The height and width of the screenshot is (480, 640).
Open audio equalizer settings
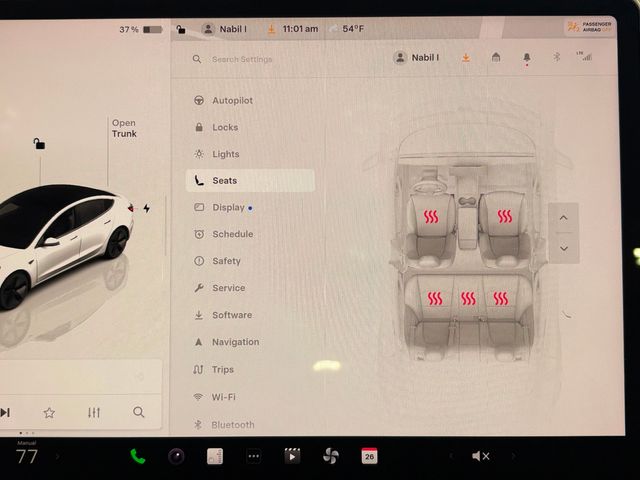coord(94,412)
